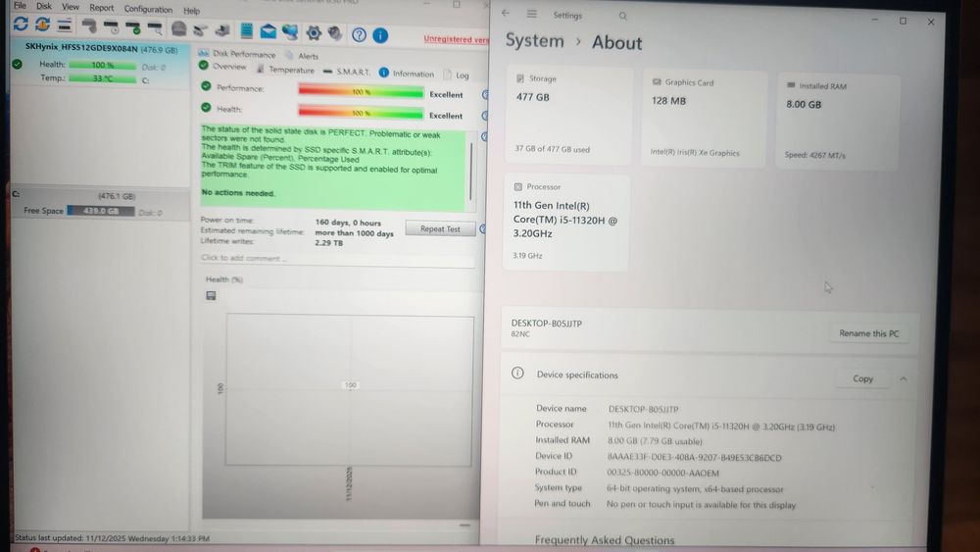The image size is (980, 552).
Task: Click the 'Status last updated' status bar text
Action: point(113,537)
